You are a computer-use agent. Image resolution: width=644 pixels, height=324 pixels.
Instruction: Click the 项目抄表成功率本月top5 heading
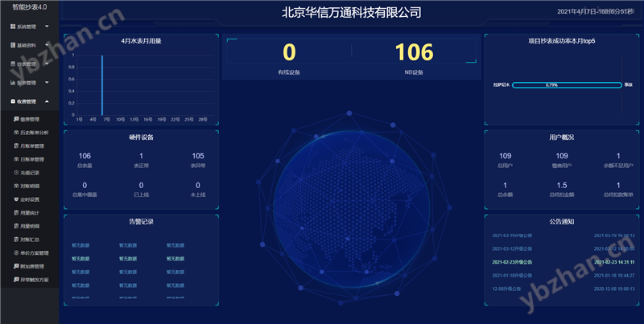[562, 41]
